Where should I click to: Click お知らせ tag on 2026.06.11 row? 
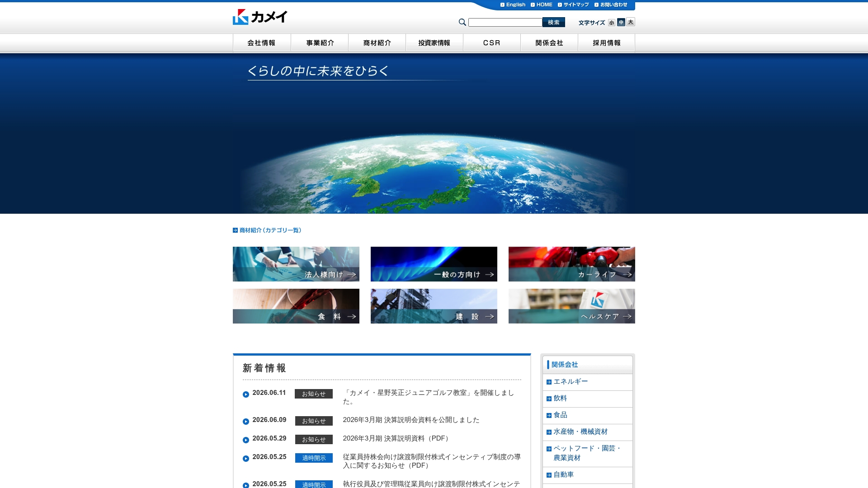[314, 394]
